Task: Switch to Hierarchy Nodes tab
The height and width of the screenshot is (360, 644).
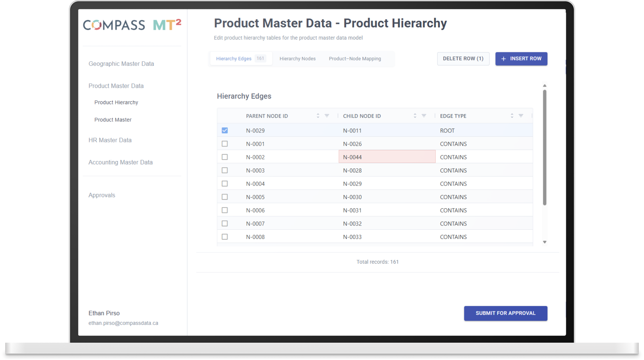Action: coord(297,58)
